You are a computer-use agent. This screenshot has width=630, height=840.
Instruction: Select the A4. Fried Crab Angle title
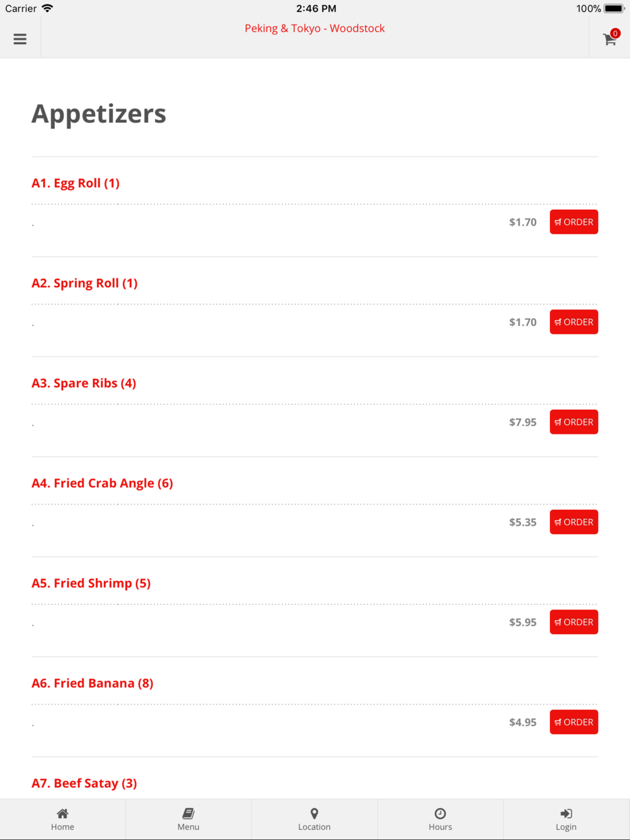(102, 484)
